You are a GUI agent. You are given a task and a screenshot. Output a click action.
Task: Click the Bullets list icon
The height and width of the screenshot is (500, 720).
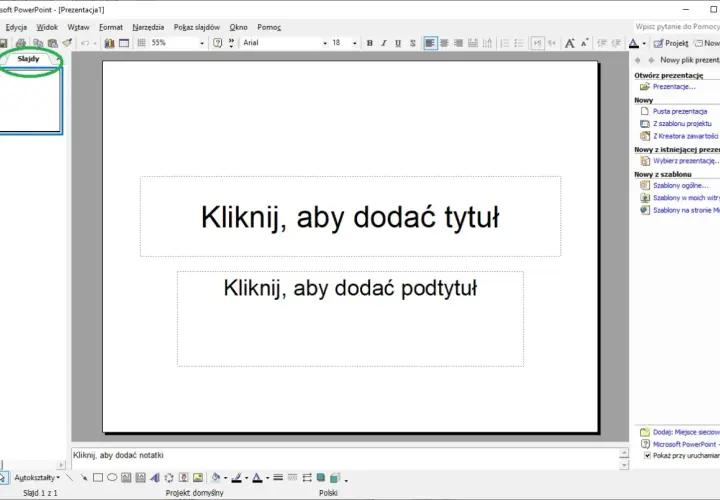[519, 43]
